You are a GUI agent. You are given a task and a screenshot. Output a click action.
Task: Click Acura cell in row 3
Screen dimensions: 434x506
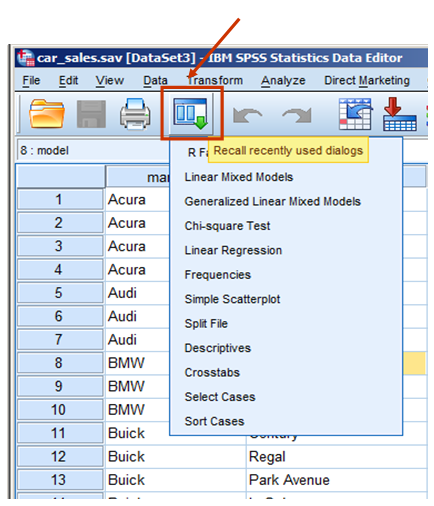[137, 246]
